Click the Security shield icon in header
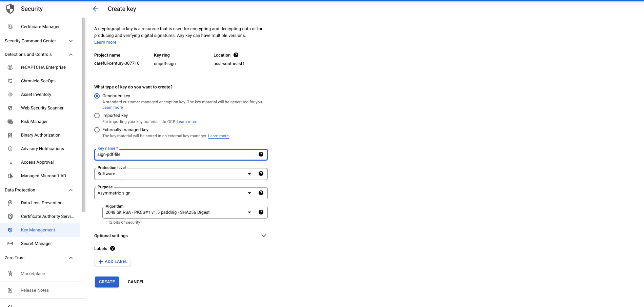Viewport: 644px width, 307px height. [x=10, y=9]
